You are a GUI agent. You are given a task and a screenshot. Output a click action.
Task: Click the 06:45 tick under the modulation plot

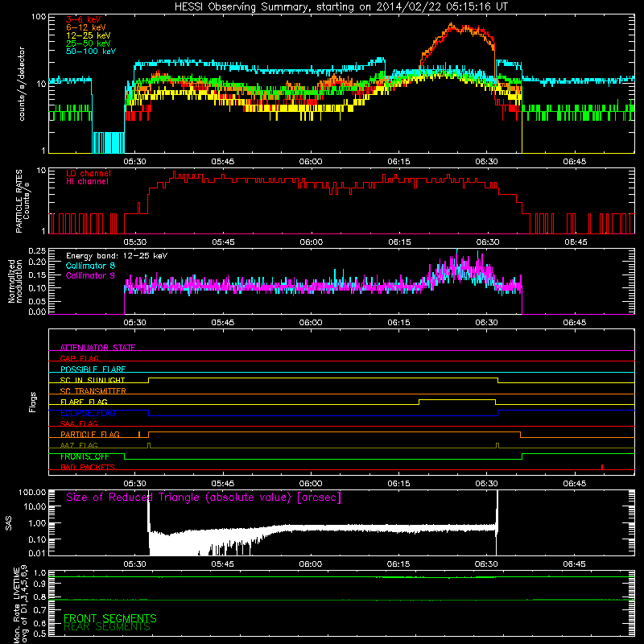coord(575,323)
